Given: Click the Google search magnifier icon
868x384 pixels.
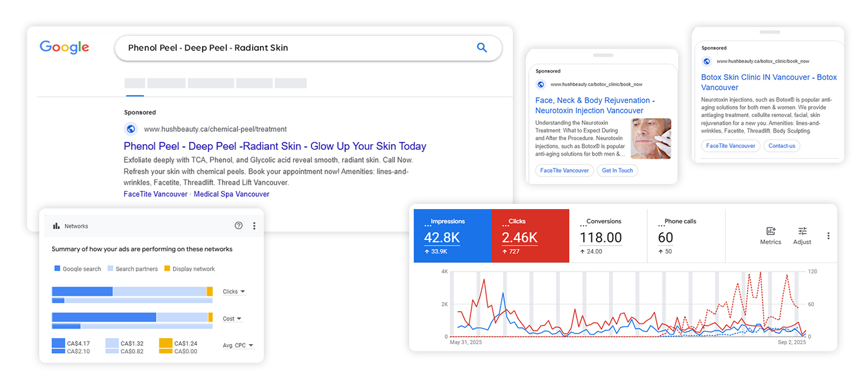Looking at the screenshot, I should (x=481, y=48).
